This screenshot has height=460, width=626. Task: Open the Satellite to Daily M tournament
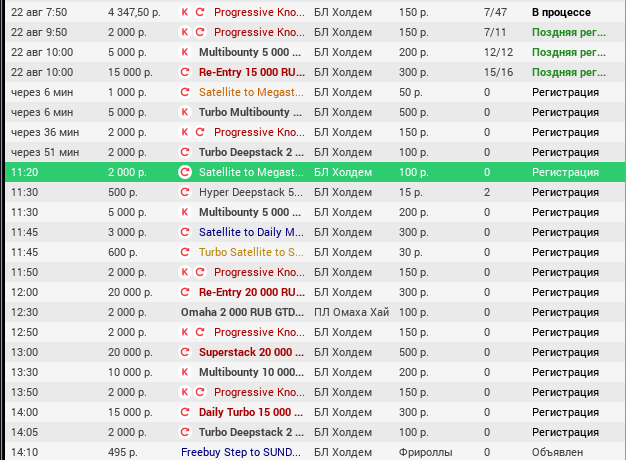coord(251,232)
